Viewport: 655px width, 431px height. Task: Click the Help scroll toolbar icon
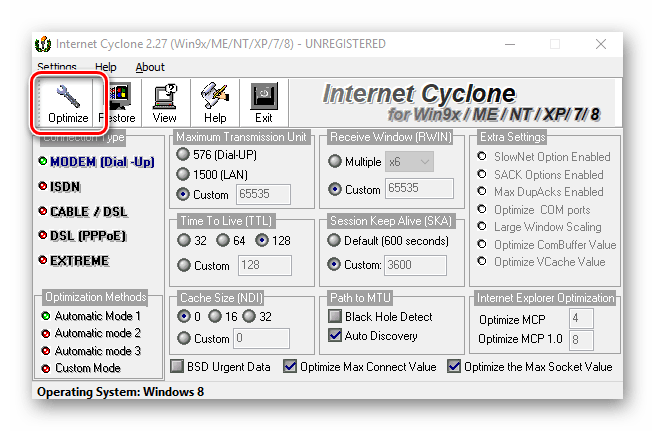coord(215,96)
